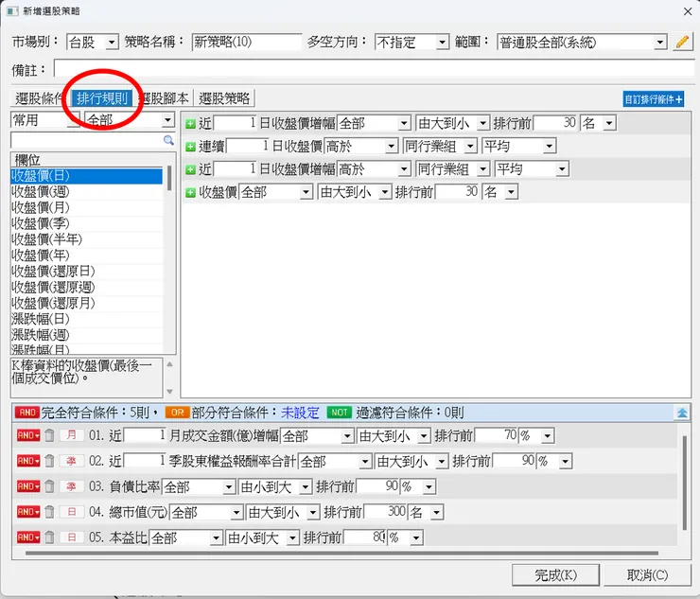The height and width of the screenshot is (599, 700).
Task: Open the 多空方向 不指定 dropdown
Action: 442,43
